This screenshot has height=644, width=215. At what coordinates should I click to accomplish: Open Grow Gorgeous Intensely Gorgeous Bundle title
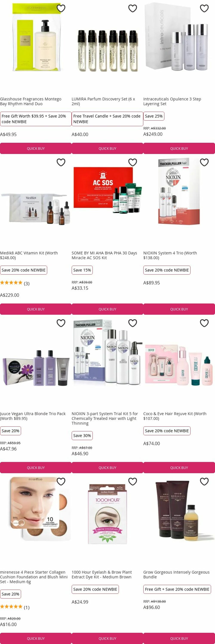176,574
